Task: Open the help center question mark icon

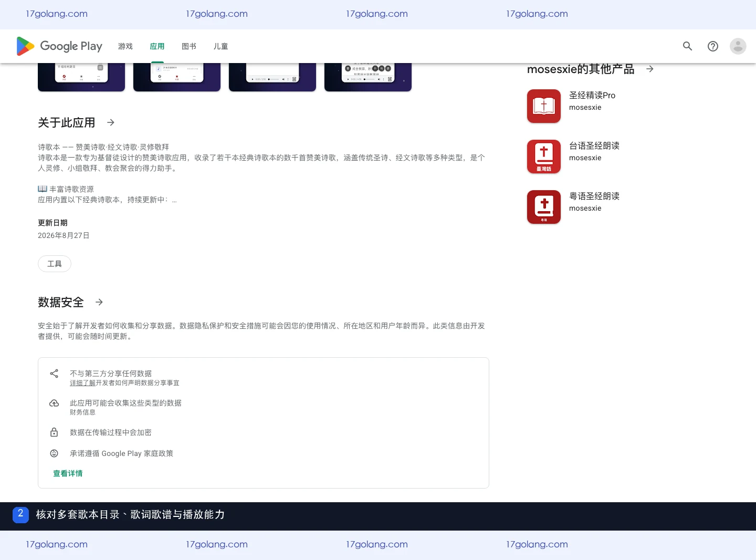Action: coord(713,46)
